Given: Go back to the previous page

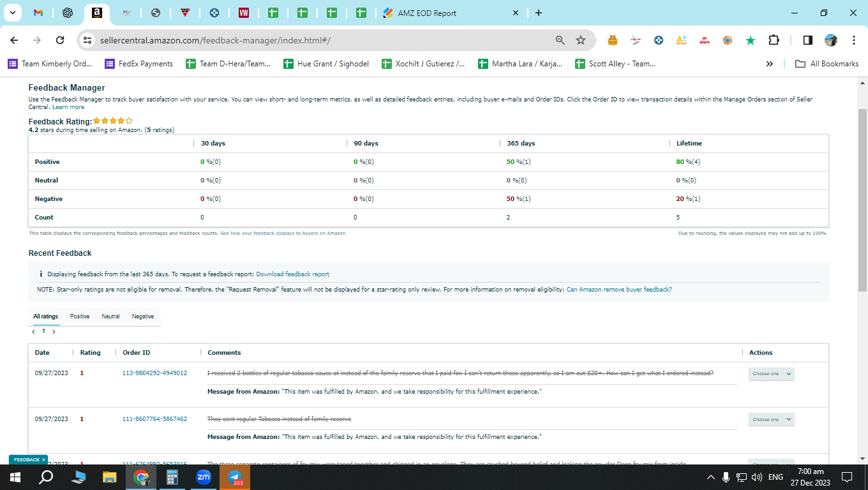Looking at the screenshot, I should 14,40.
